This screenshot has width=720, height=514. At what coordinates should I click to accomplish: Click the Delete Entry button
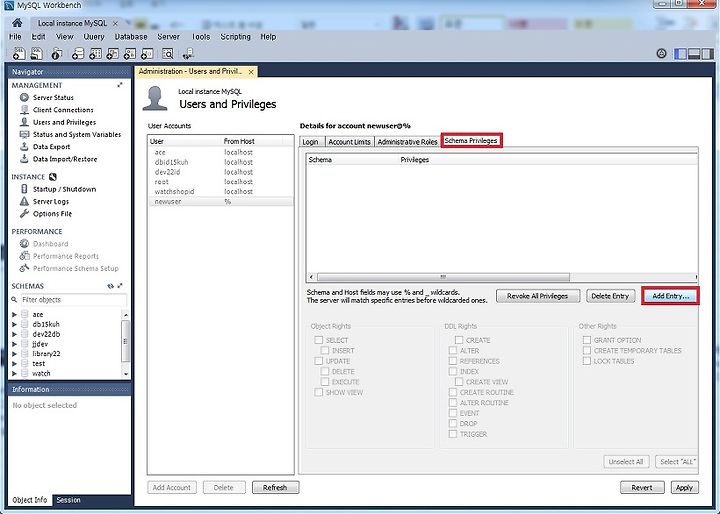pyautogui.click(x=610, y=296)
